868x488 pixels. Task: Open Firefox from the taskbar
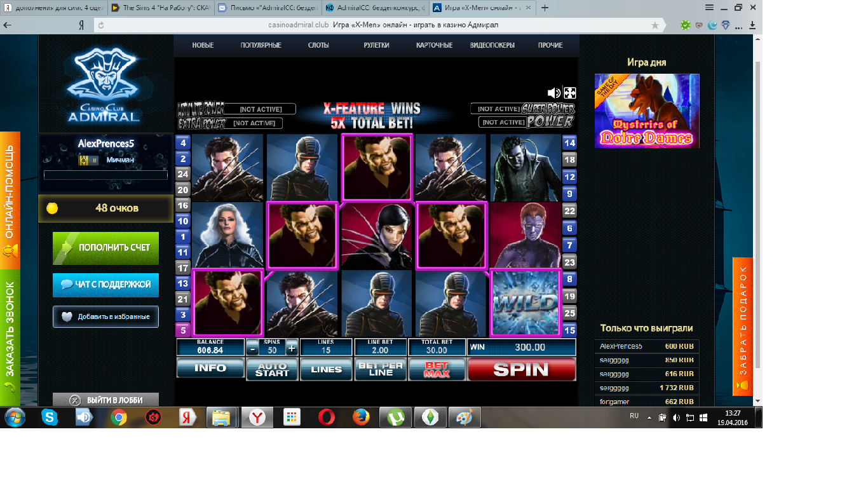361,417
